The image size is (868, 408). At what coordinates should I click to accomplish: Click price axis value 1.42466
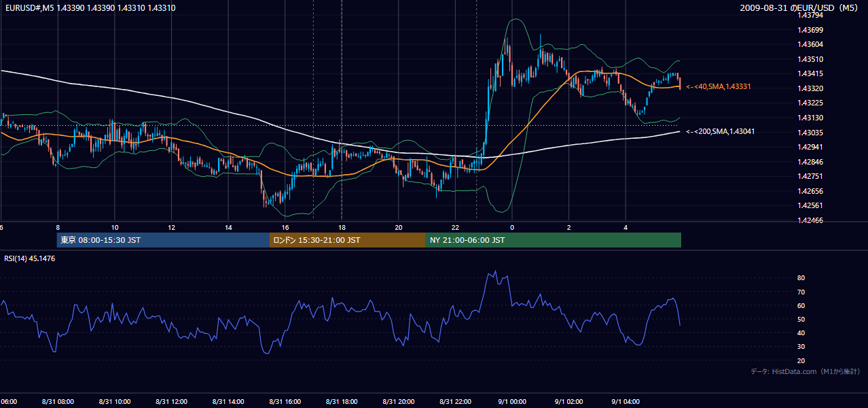coord(810,220)
